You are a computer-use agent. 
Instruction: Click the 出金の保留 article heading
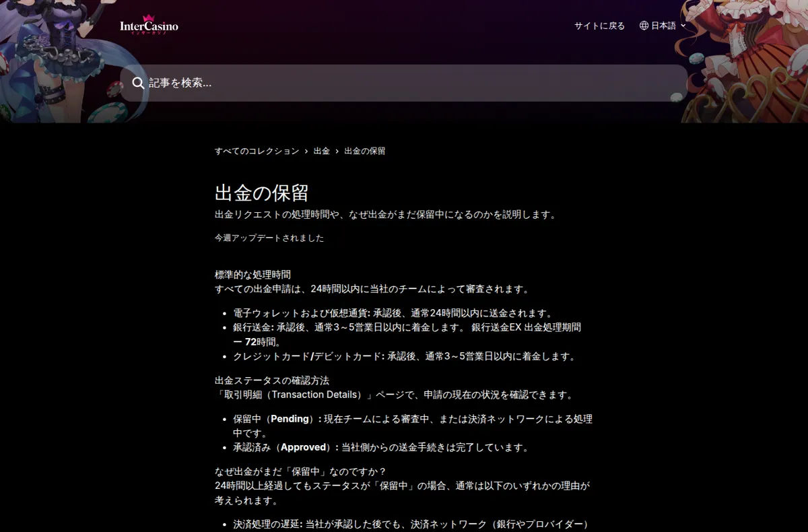tap(261, 193)
